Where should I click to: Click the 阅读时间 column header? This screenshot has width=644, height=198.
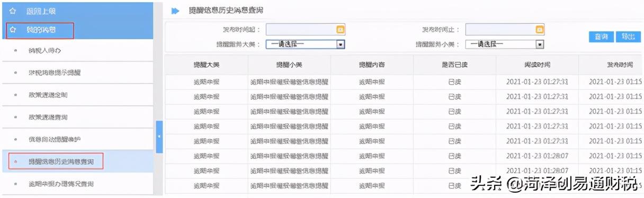(537, 65)
